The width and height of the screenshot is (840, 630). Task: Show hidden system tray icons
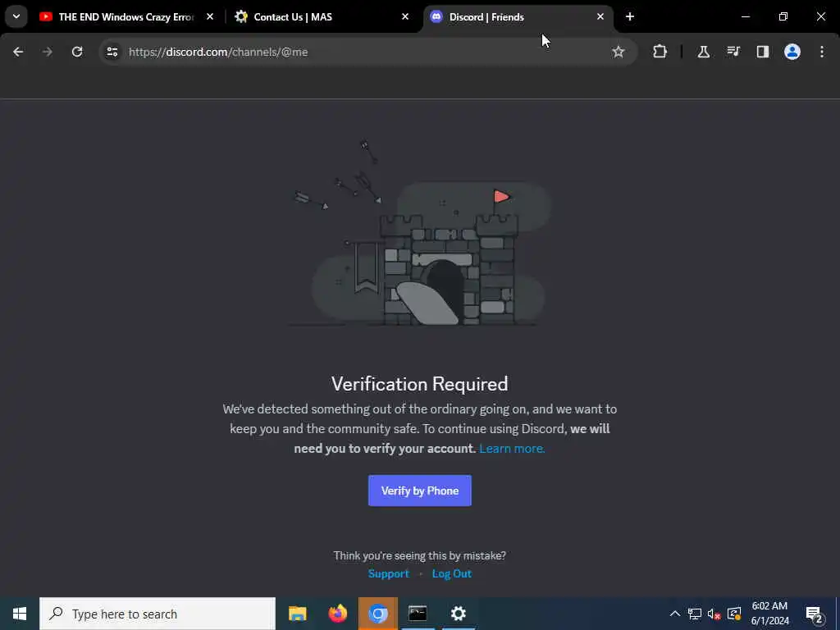tap(675, 614)
